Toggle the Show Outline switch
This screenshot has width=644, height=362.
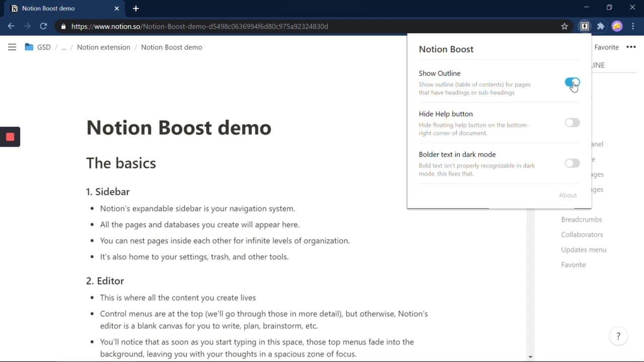pyautogui.click(x=572, y=82)
